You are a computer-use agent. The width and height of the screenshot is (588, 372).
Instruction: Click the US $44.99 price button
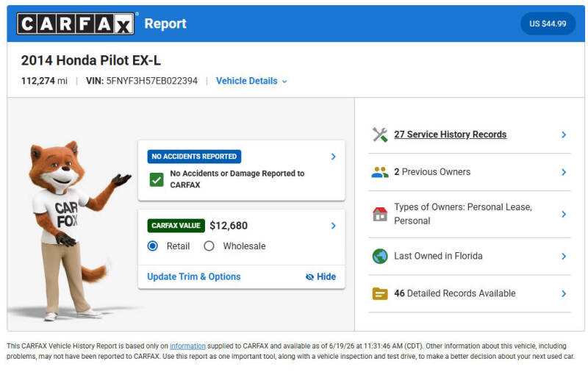548,24
